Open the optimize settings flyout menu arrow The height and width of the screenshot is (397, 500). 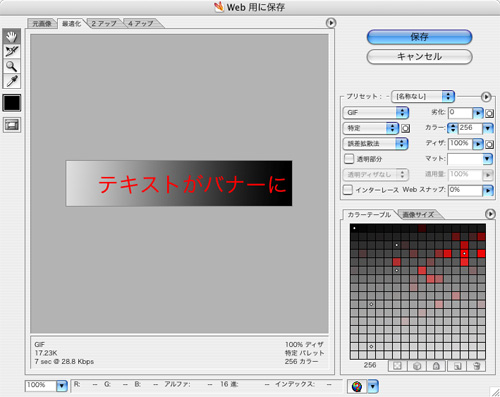coord(486,97)
